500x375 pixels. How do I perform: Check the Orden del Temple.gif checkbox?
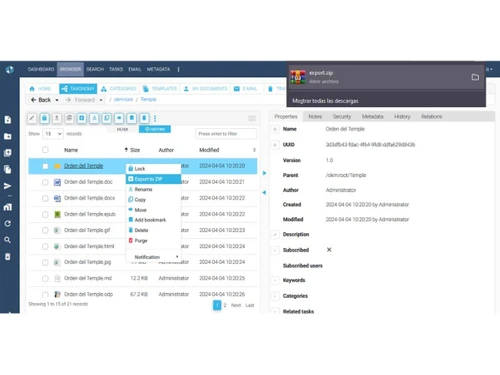pyautogui.click(x=45, y=230)
